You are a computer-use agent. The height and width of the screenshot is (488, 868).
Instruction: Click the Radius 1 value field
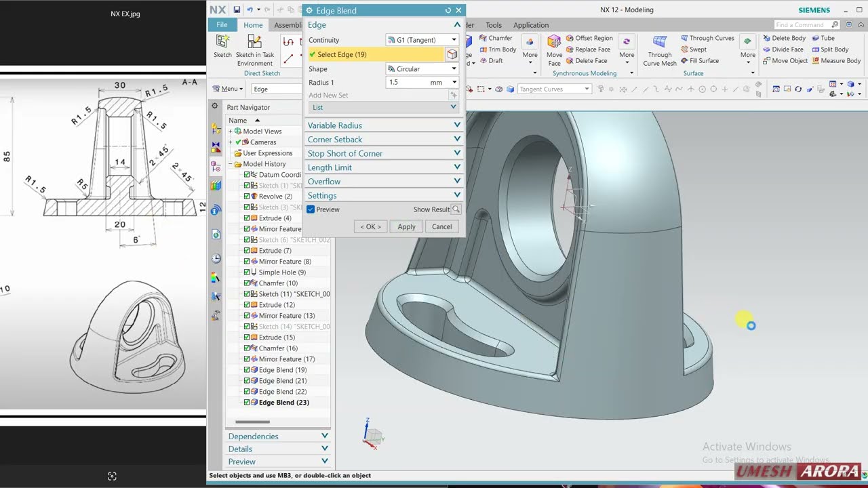pos(407,83)
